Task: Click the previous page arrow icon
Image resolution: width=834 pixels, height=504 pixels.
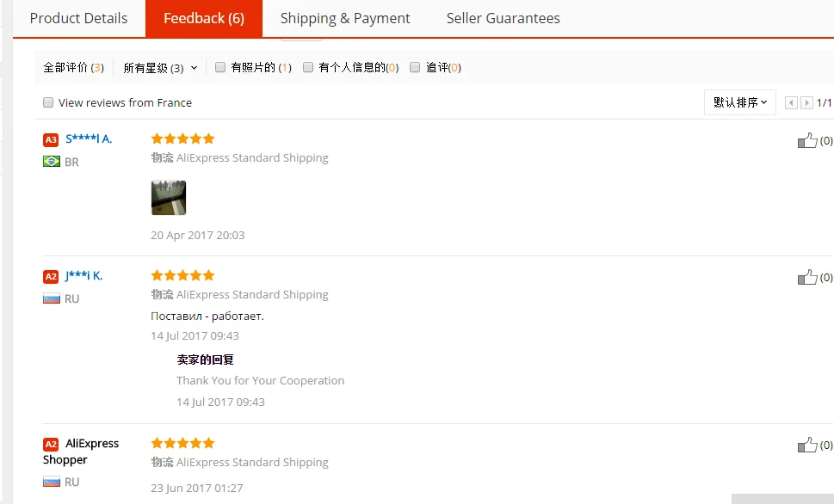Action: pyautogui.click(x=792, y=103)
